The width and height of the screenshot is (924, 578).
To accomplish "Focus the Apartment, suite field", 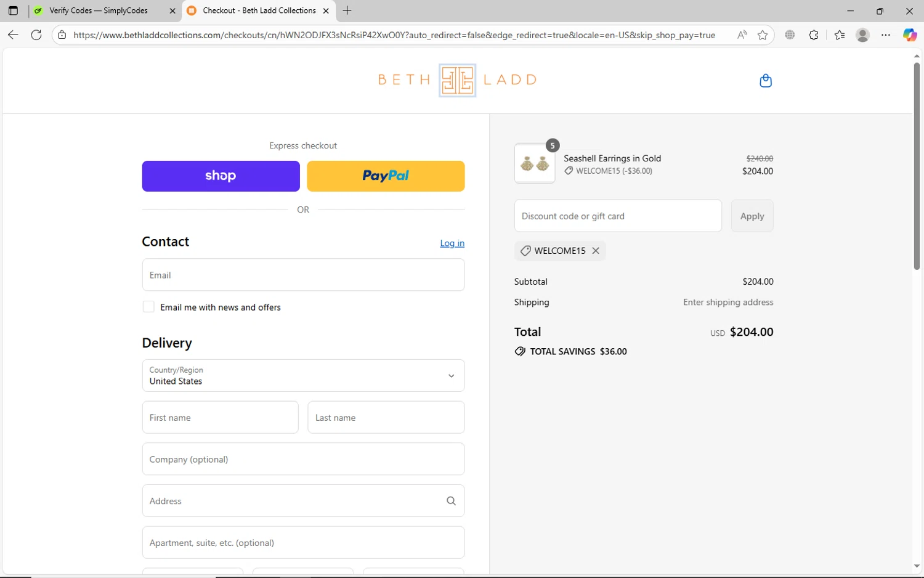I will [x=303, y=542].
